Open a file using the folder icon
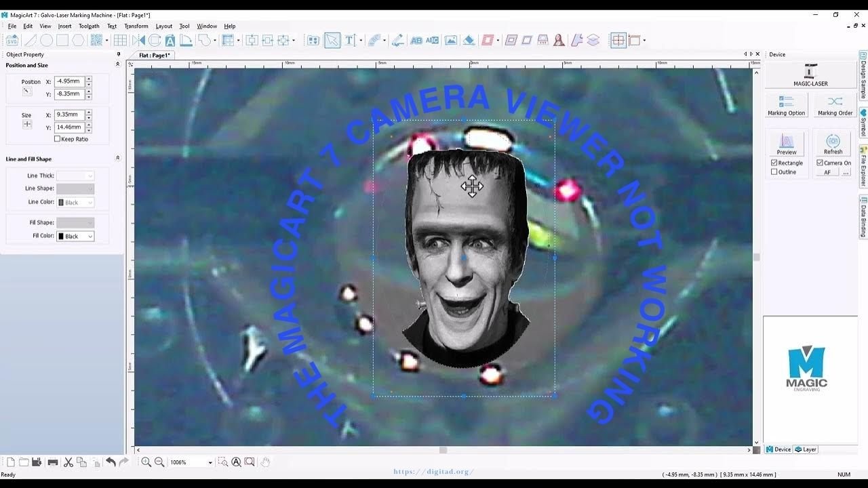The image size is (868, 488). pyautogui.click(x=24, y=462)
